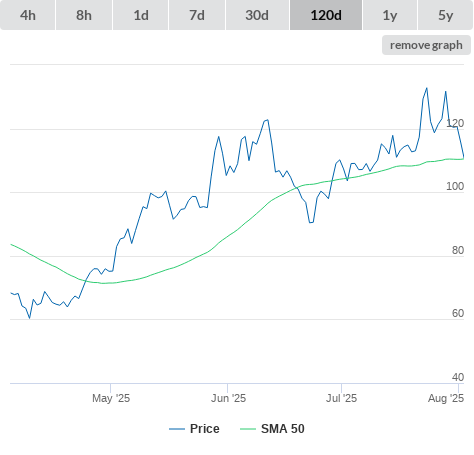Click the green SMA 50 legend line marker
Viewport: 474px width, 455px height.
[248, 429]
